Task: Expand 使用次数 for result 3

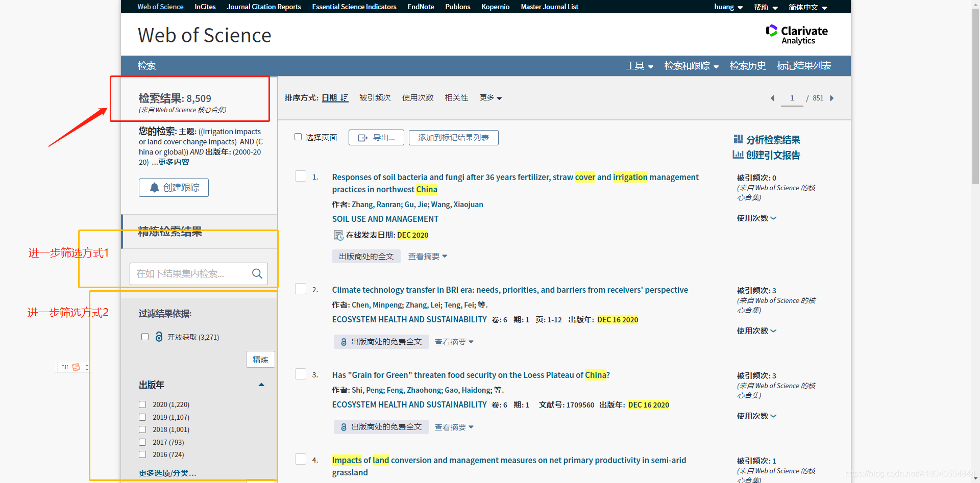Action: click(756, 416)
